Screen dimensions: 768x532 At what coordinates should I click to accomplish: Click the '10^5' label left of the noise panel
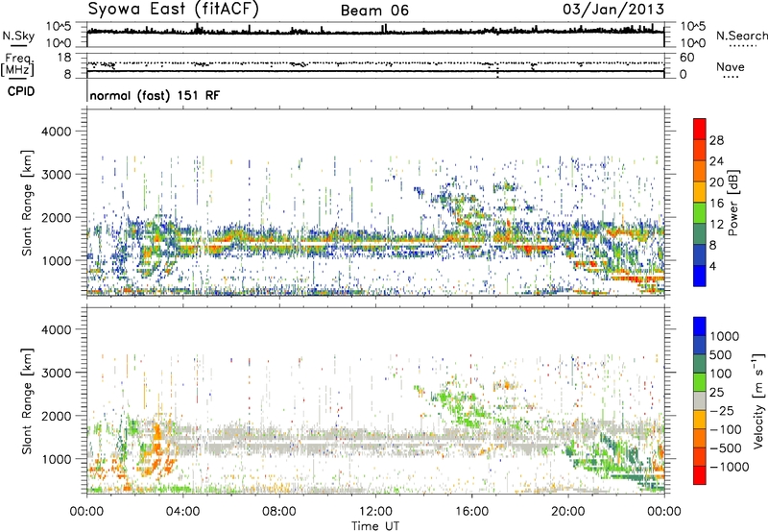tap(59, 27)
